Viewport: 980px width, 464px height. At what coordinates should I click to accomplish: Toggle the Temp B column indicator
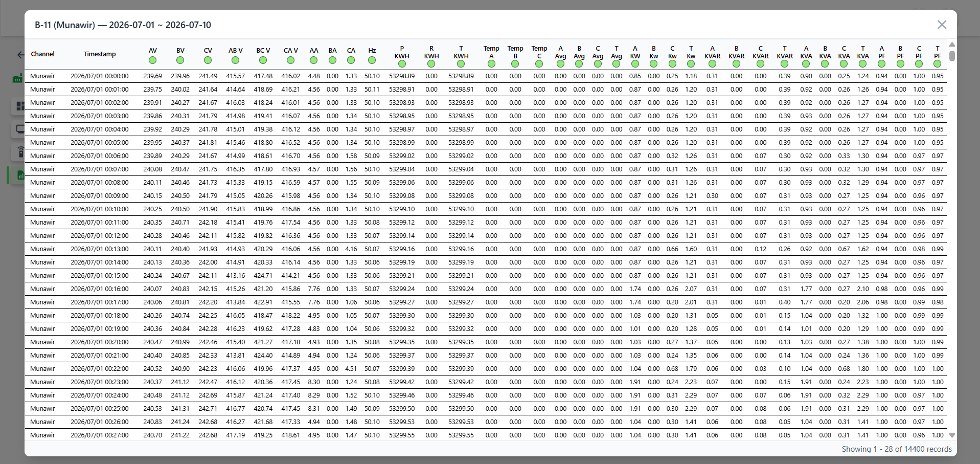pyautogui.click(x=515, y=64)
